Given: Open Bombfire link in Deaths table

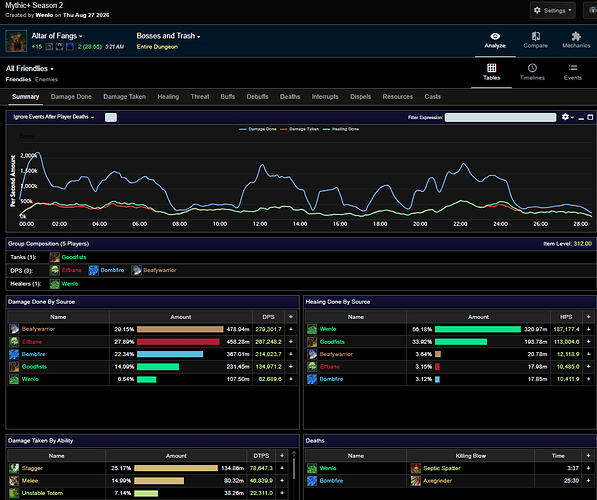Looking at the screenshot, I should (331, 481).
